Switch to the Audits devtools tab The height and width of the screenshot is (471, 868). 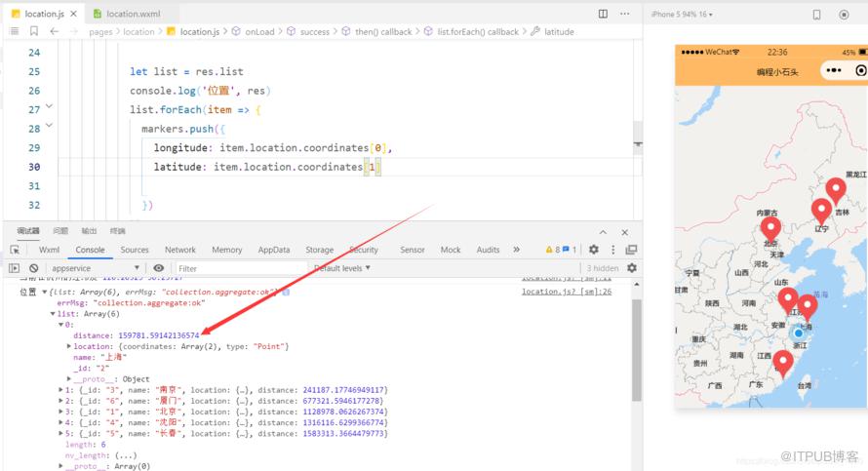tap(488, 250)
